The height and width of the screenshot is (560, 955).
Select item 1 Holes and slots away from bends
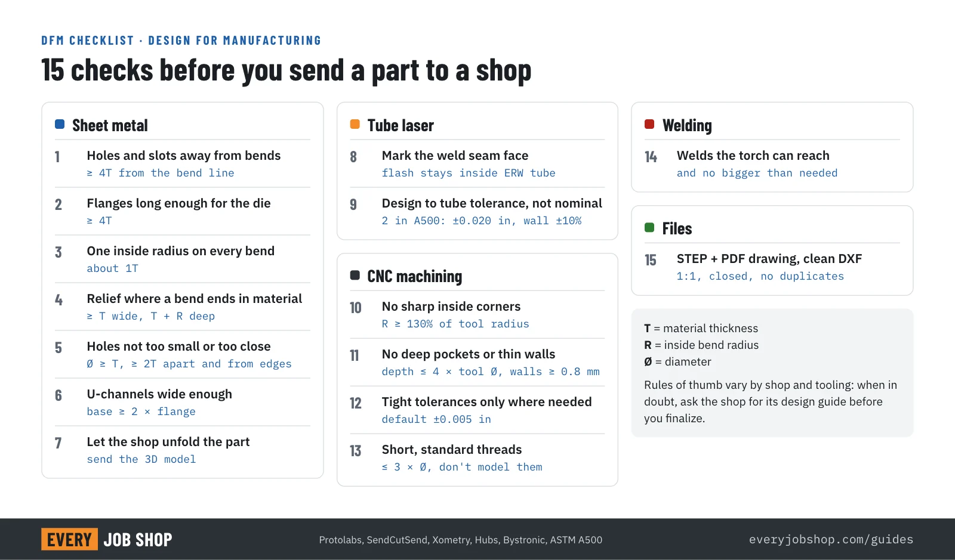pyautogui.click(x=183, y=163)
